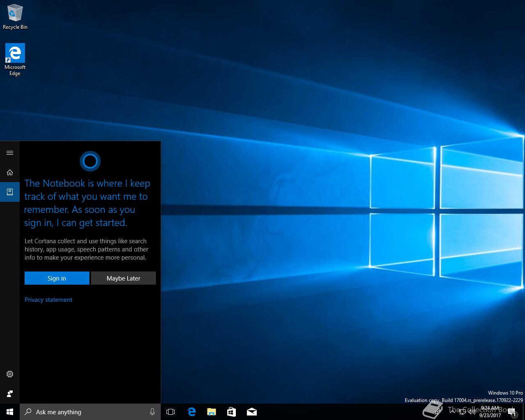This screenshot has width=525, height=420.
Task: Choose Maybe Later
Action: (x=123, y=278)
